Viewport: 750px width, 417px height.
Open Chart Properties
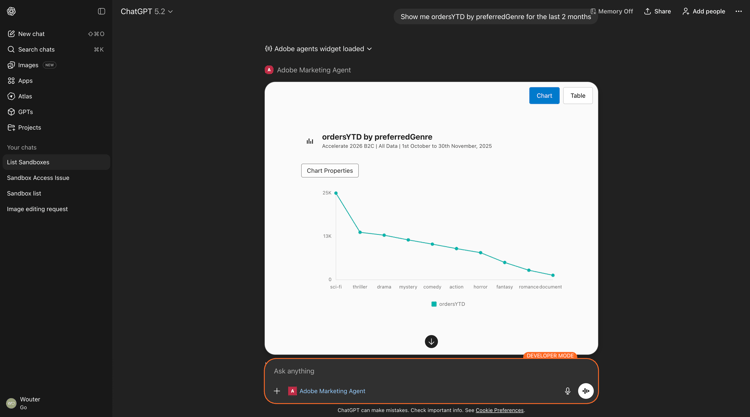point(330,171)
